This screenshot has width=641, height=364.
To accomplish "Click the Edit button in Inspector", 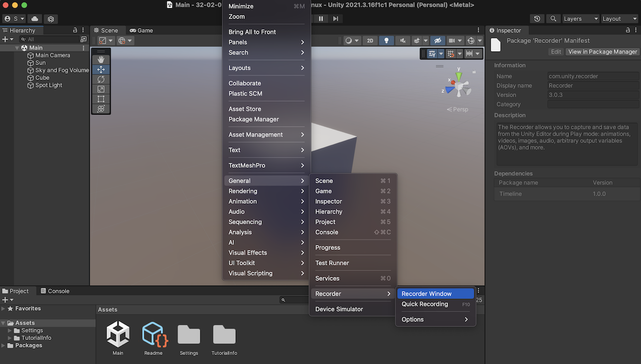I will 556,52.
